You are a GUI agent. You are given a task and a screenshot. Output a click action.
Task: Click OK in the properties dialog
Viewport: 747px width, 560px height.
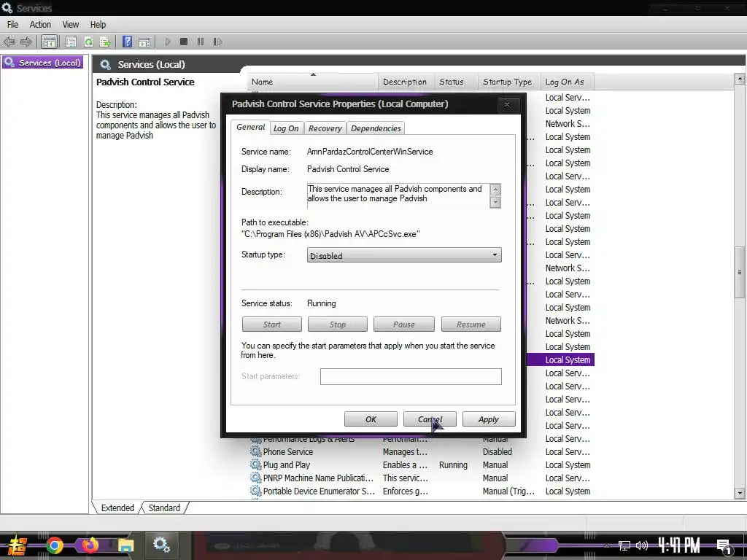[x=371, y=419]
